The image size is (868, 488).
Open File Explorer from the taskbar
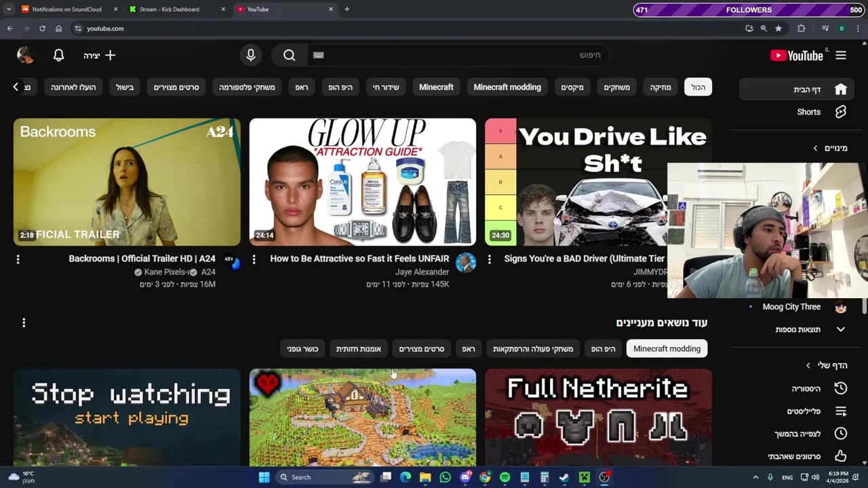(x=425, y=477)
